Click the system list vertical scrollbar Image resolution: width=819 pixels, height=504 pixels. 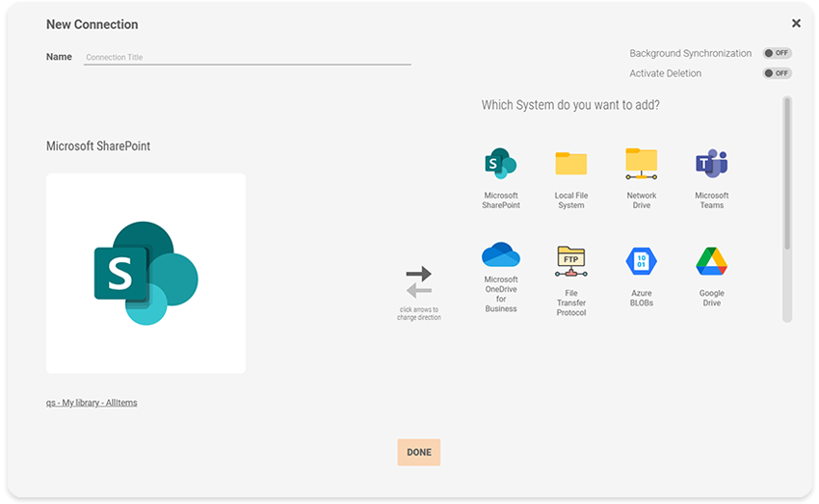[787, 173]
